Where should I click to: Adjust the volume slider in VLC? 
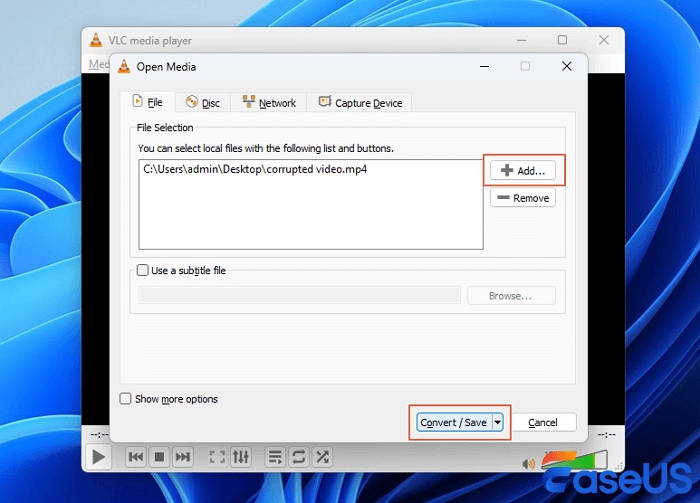pyautogui.click(x=575, y=460)
